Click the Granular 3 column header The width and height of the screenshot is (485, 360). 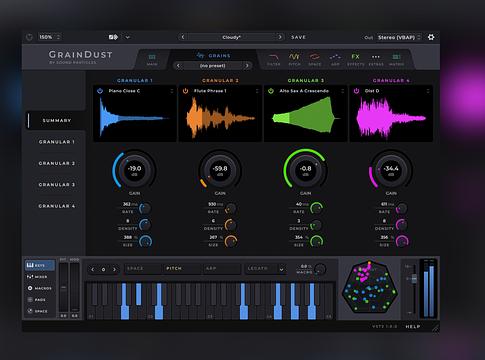[306, 80]
